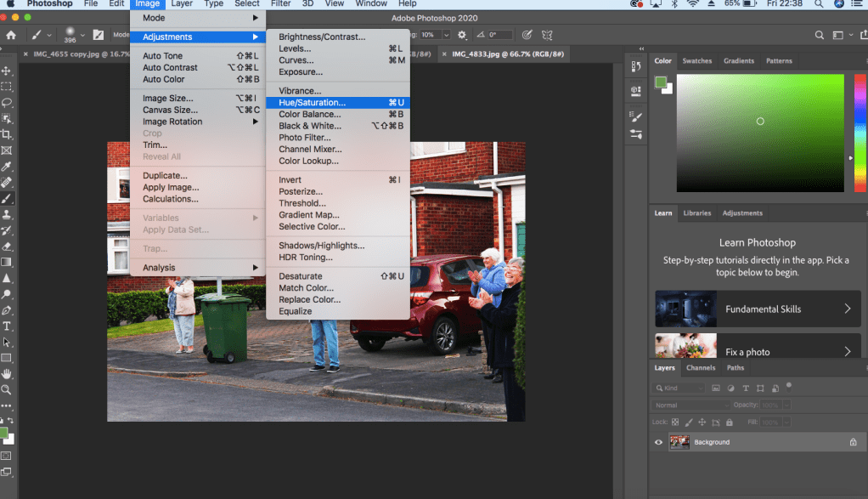Close the IMG_4833.jpg document tab
The width and height of the screenshot is (868, 499).
pyautogui.click(x=446, y=54)
